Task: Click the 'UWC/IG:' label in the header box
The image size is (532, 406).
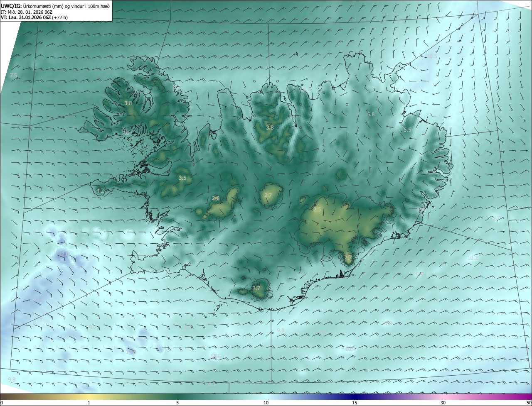Action: [11, 6]
